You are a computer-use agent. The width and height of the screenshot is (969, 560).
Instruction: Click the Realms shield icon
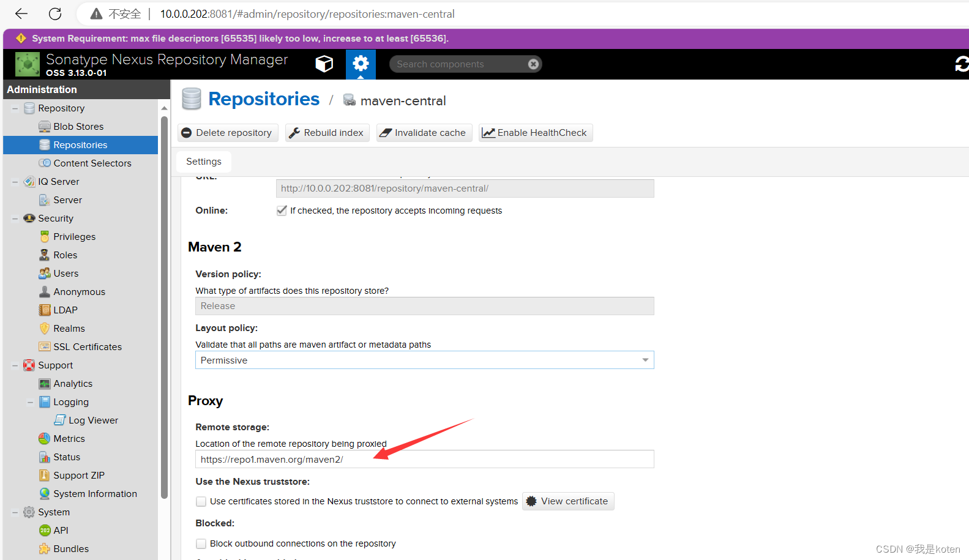[45, 329]
